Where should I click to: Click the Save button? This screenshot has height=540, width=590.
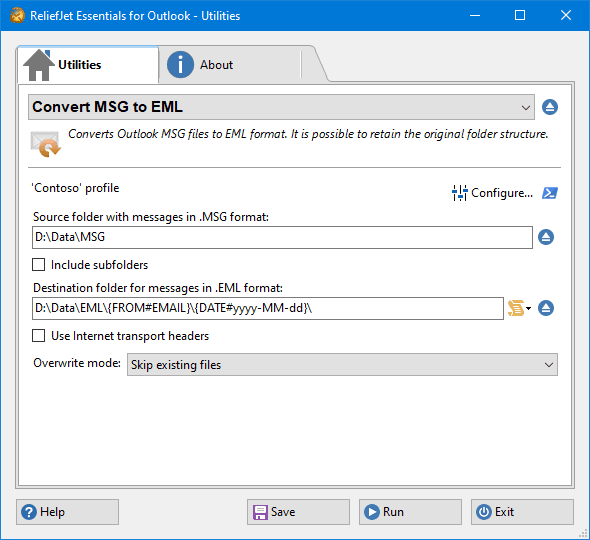298,512
